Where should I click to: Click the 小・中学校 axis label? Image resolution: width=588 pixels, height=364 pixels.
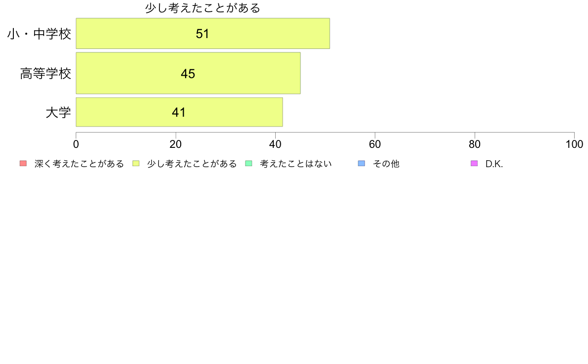point(40,34)
